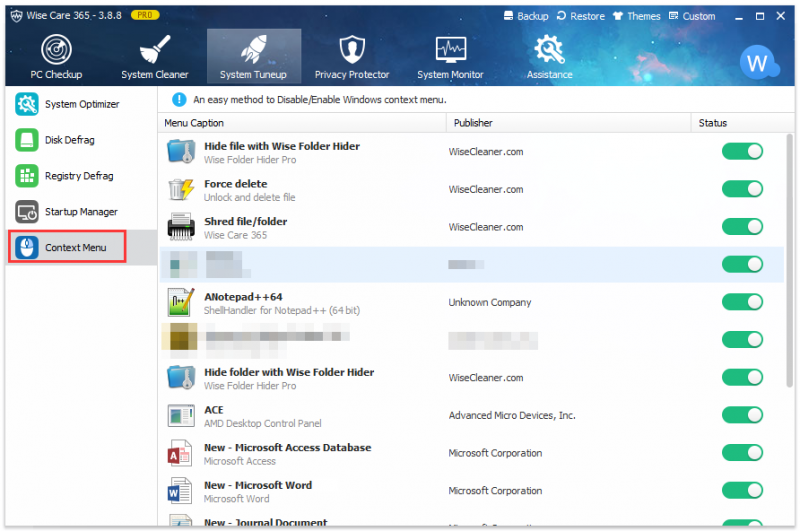Click the Disk Defrag sidebar icon

coord(27,140)
